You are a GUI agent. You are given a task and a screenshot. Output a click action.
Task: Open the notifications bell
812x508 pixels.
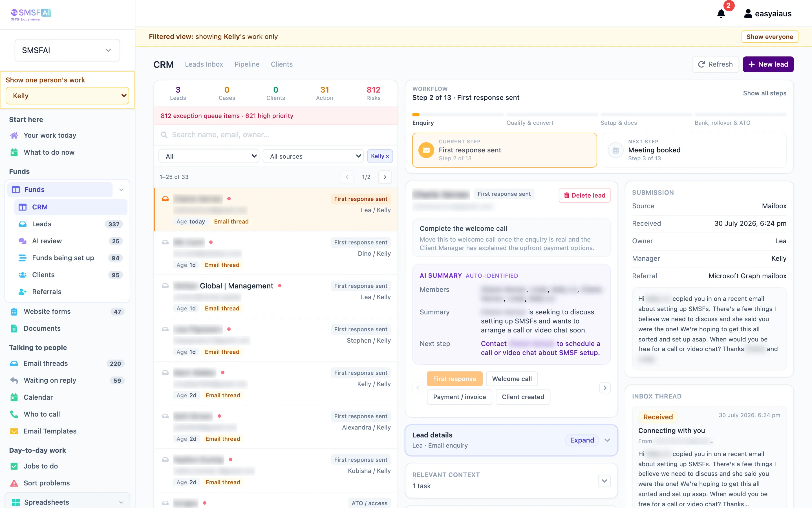pos(721,14)
